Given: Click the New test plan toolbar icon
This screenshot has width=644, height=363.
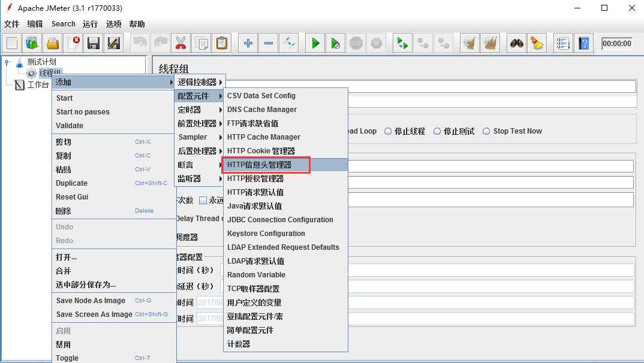Looking at the screenshot, I should 12,43.
